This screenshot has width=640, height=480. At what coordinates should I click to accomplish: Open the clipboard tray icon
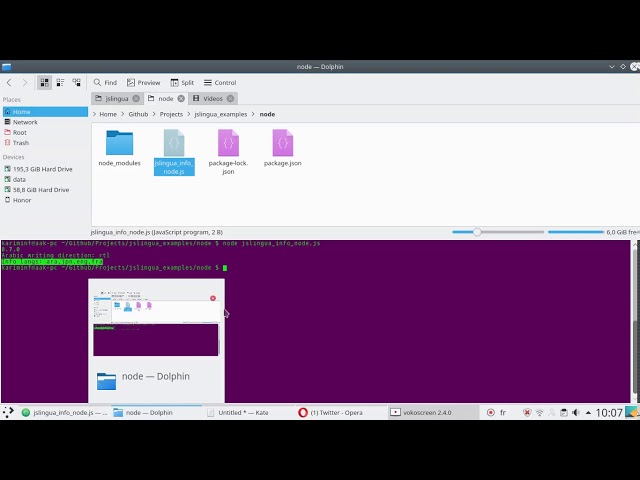tap(564, 413)
